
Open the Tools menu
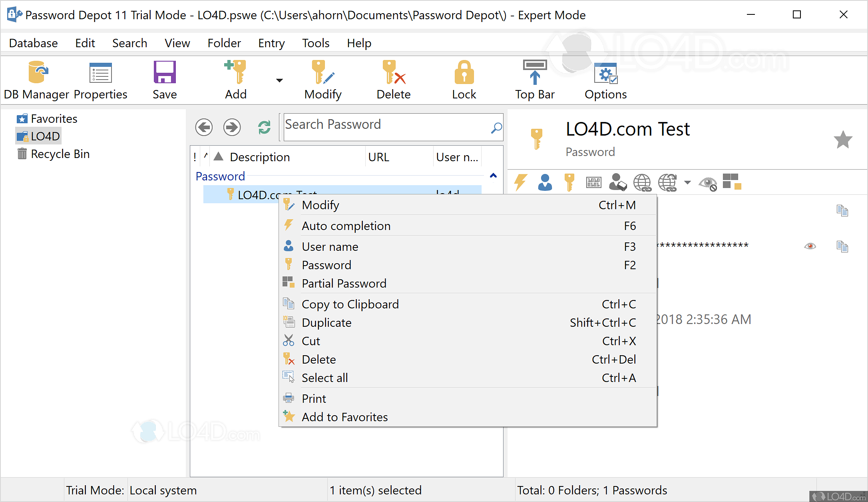pyautogui.click(x=315, y=43)
